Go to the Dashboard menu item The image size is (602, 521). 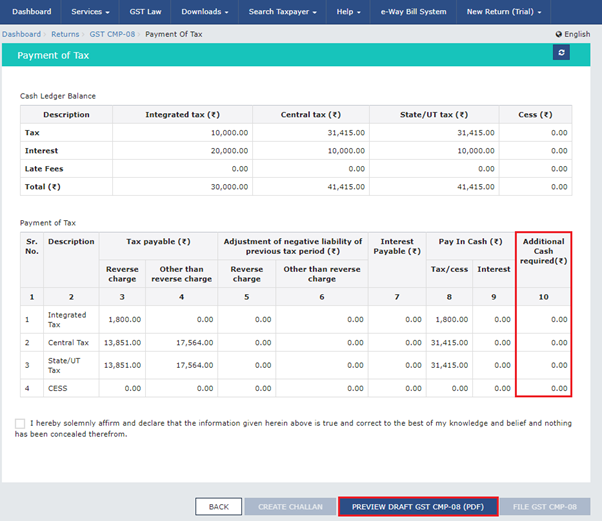pyautogui.click(x=32, y=12)
